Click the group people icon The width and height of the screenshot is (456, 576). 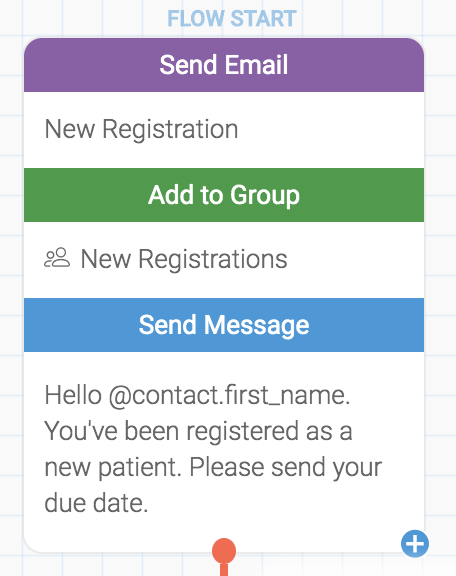(x=57, y=258)
